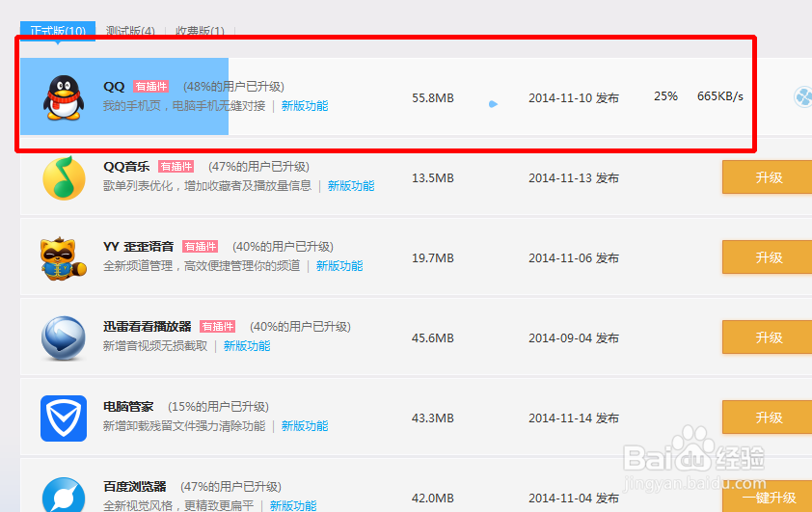Open 新版功能 link for 电脑管家
This screenshot has height=512, width=812.
305,426
